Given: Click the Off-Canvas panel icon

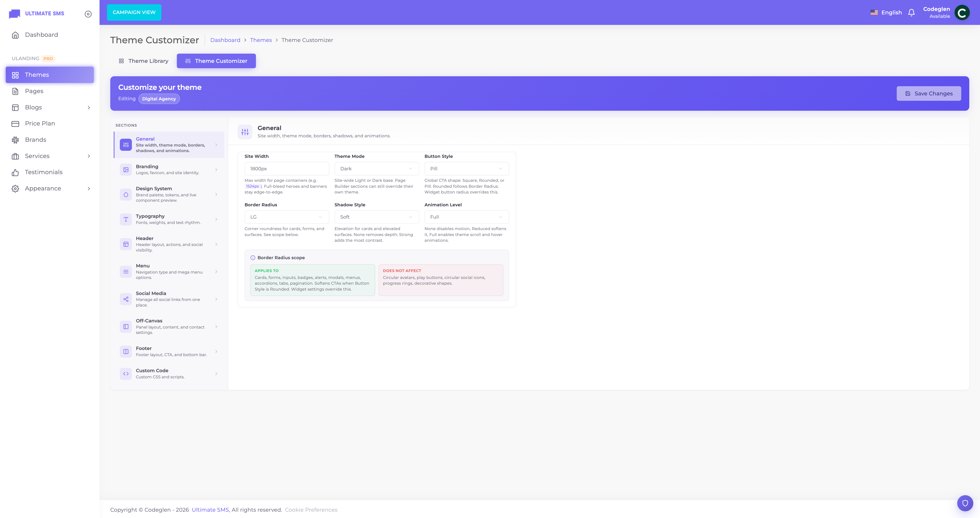Looking at the screenshot, I should [x=126, y=327].
